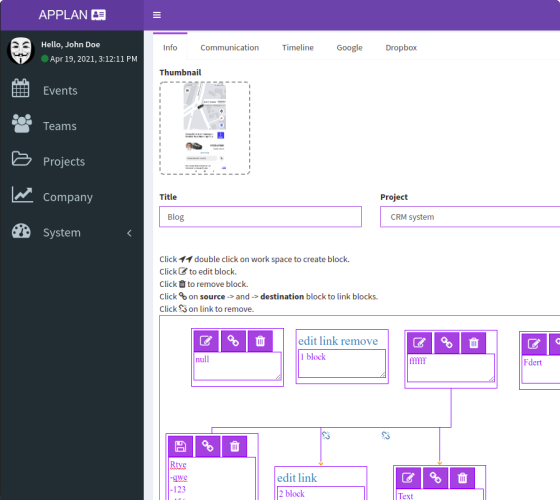Click edit icon on the Text block
This screenshot has width=560, height=500.
408,478
